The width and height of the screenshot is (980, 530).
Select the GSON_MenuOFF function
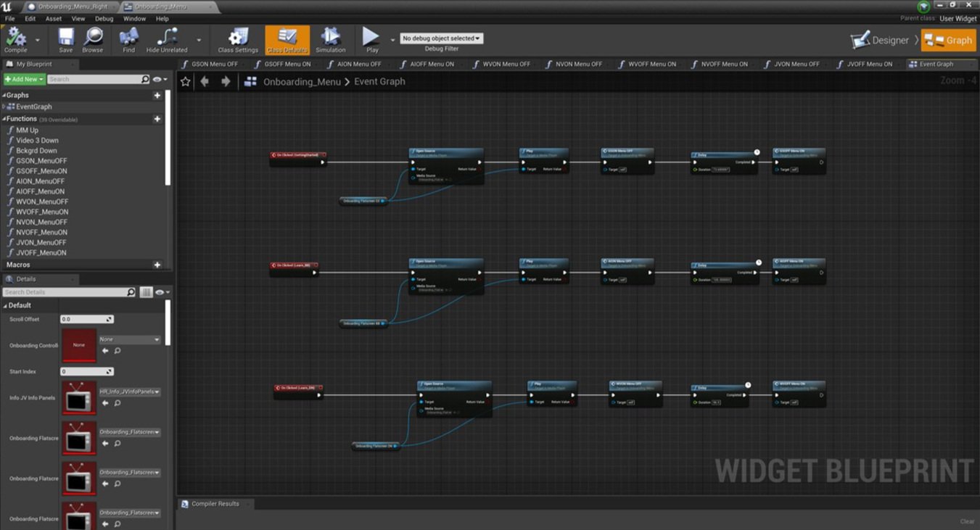pos(41,161)
